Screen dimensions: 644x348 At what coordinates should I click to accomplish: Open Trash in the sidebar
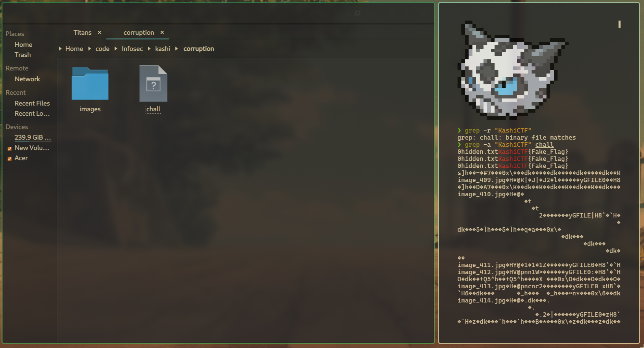pyautogui.click(x=23, y=55)
